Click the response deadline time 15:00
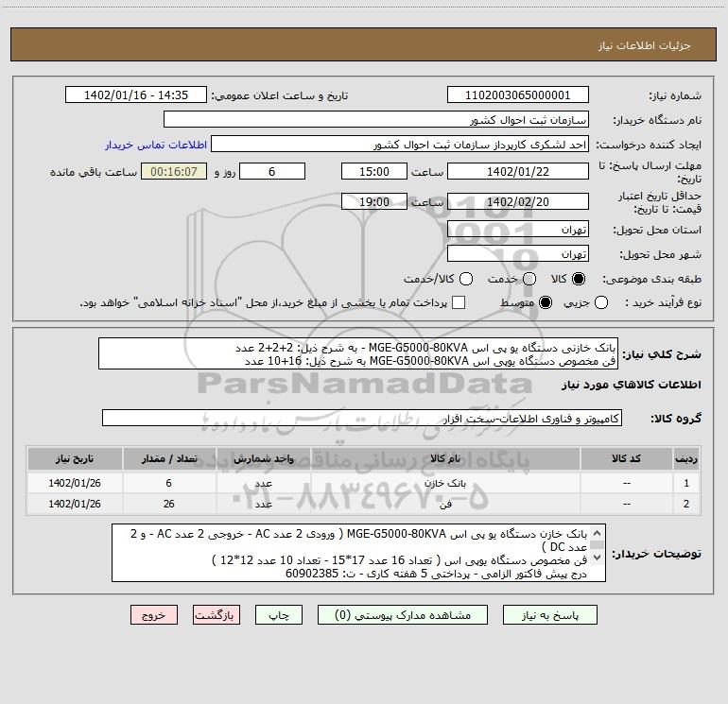 374,172
